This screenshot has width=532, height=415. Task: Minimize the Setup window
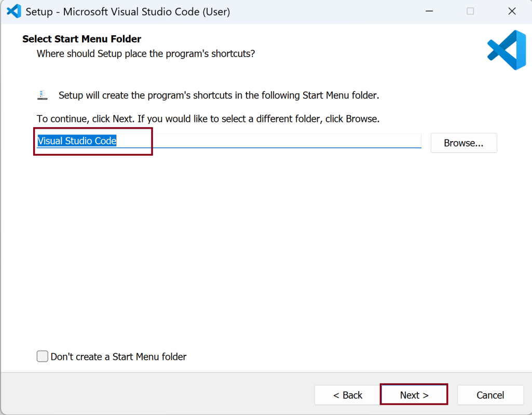430,11
